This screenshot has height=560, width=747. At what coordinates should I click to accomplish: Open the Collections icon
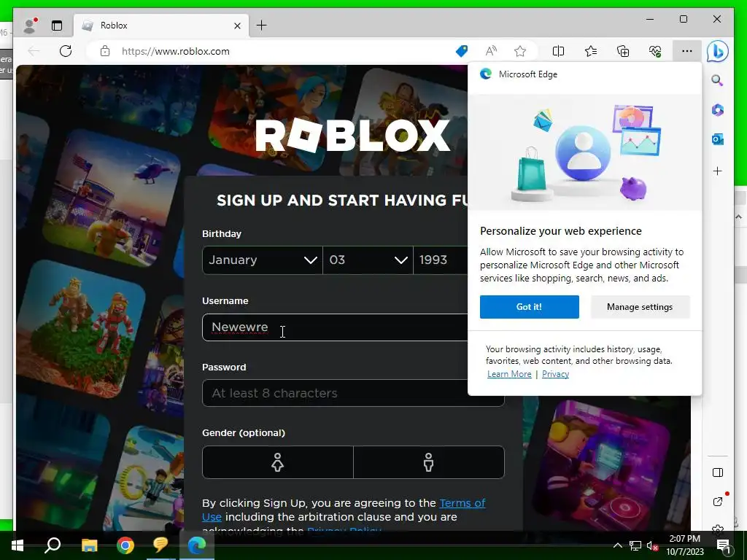click(x=623, y=51)
